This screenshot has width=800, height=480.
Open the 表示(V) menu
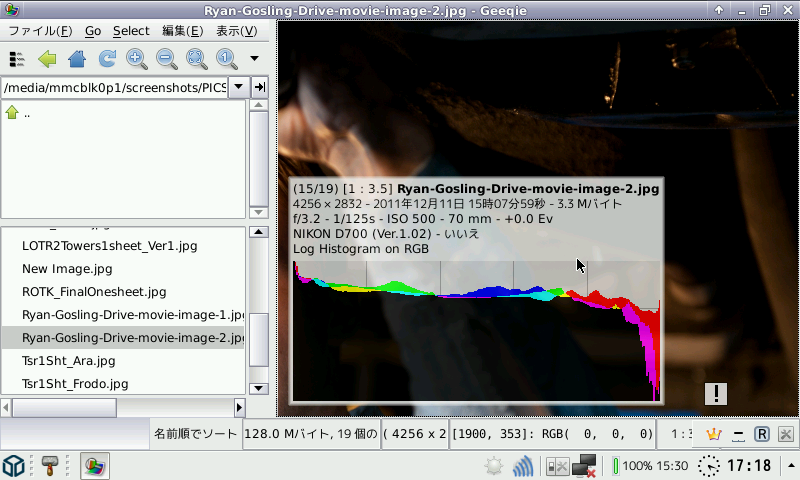(237, 31)
